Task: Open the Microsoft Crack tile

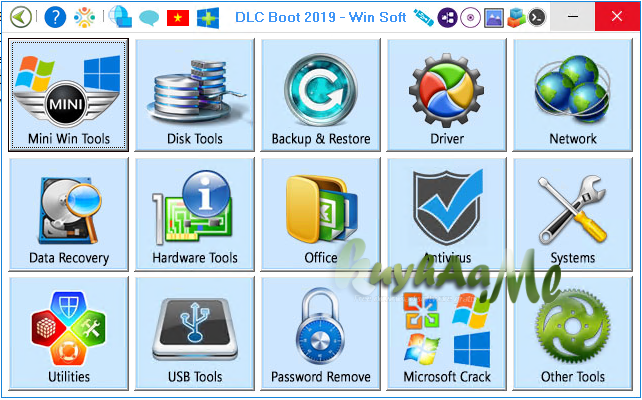Action: tap(447, 333)
